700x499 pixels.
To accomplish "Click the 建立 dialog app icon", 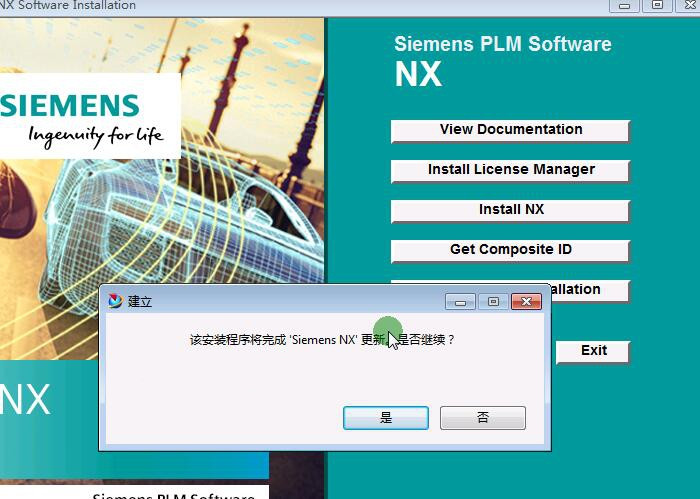I will (x=115, y=301).
